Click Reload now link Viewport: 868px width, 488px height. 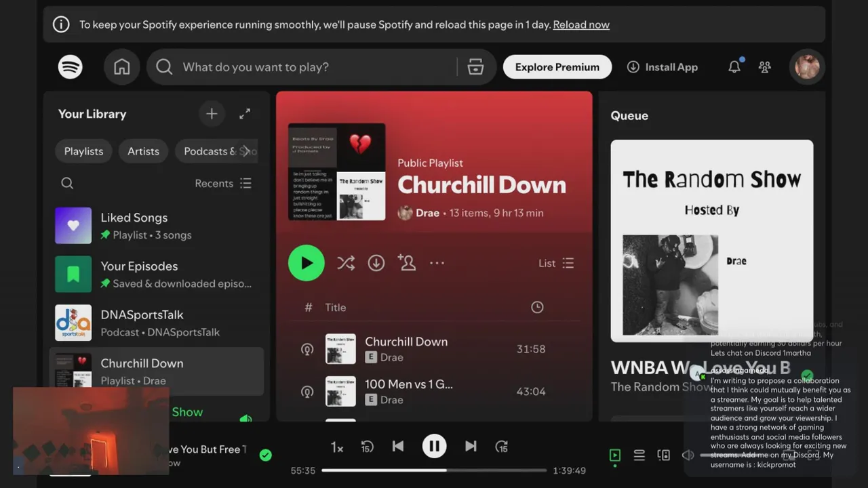[x=581, y=24]
